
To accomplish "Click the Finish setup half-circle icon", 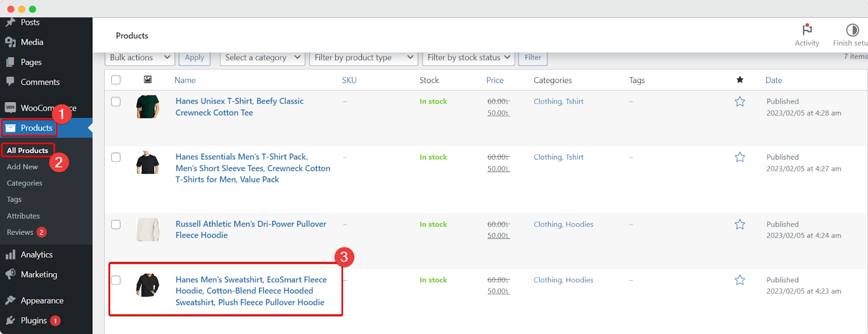I will pos(852,30).
